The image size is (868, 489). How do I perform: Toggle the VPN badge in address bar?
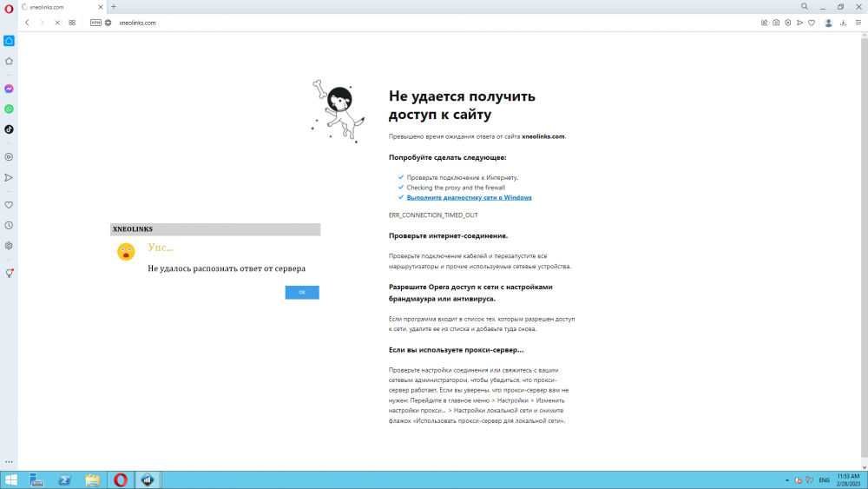point(95,23)
